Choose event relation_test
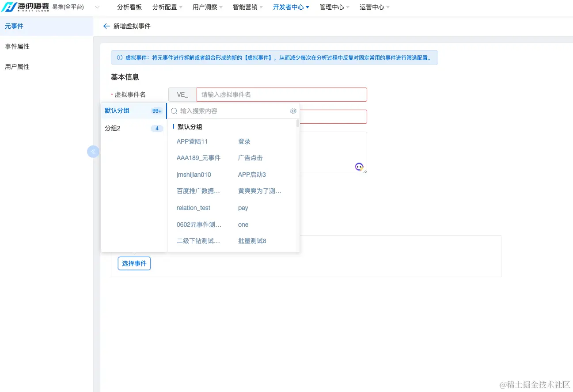Image resolution: width=573 pixels, height=392 pixels. click(x=194, y=208)
